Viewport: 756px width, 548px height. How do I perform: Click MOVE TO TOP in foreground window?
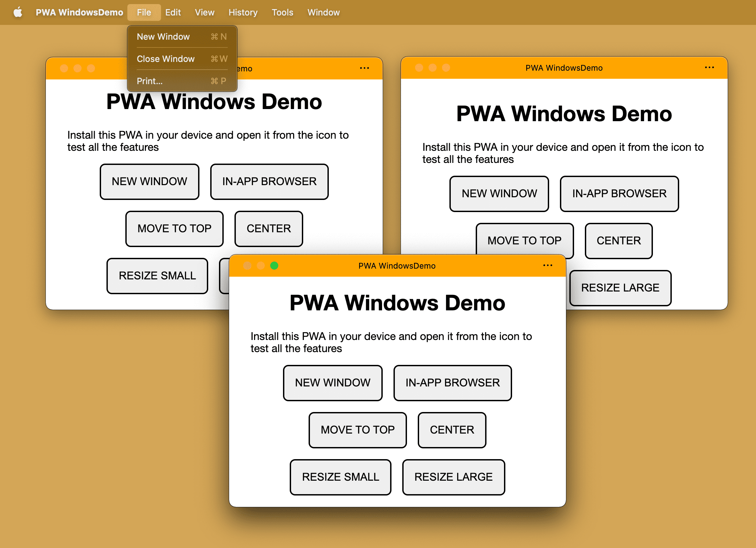click(x=357, y=430)
